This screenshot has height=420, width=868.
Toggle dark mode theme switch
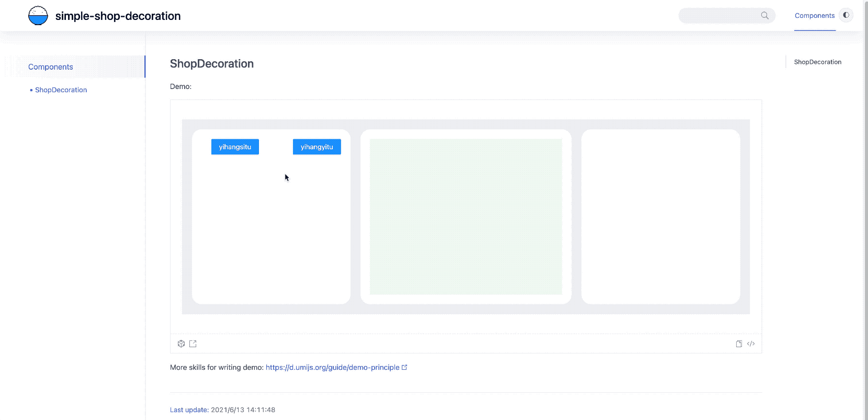tap(846, 15)
